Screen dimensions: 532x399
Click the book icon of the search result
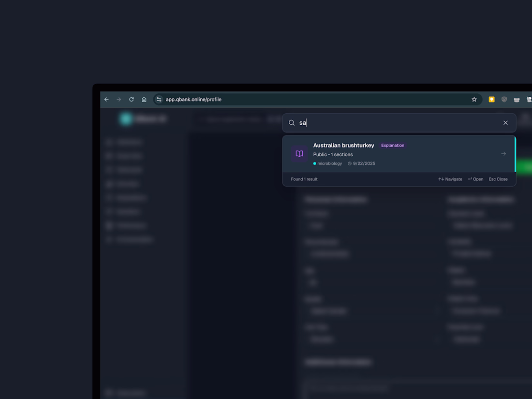pos(299,154)
